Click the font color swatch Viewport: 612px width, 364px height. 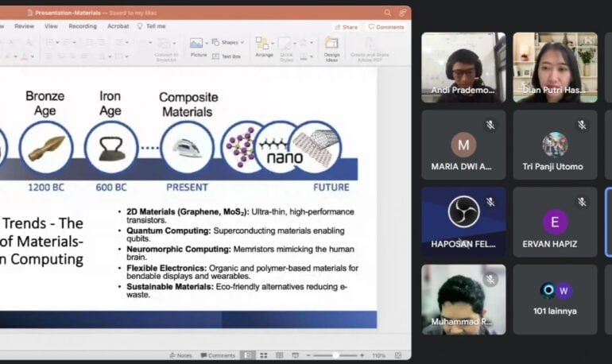click(x=24, y=57)
